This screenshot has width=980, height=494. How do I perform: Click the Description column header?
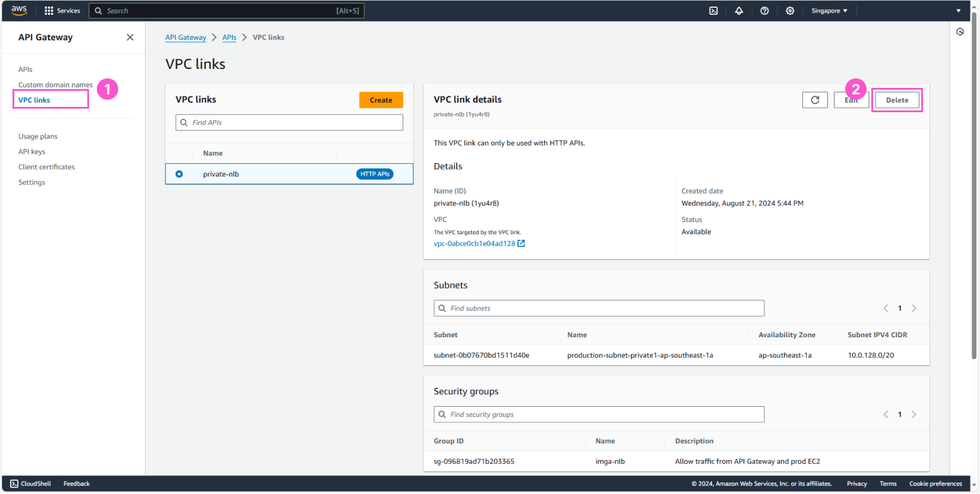[694, 441]
